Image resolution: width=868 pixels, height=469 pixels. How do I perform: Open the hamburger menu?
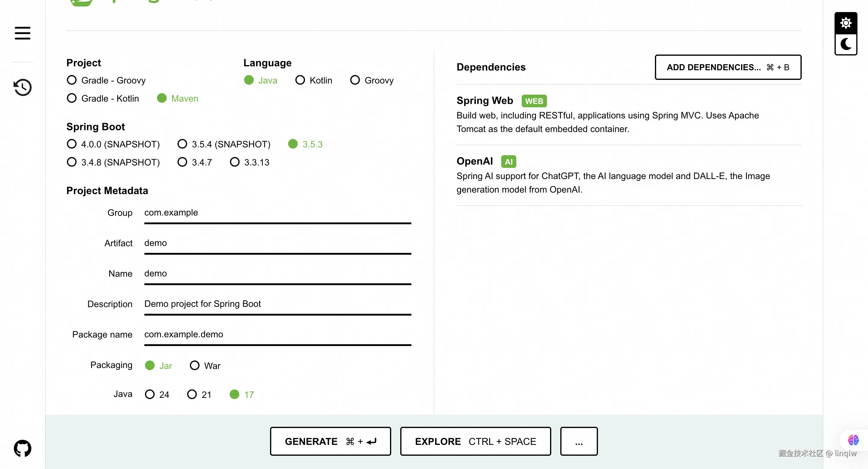click(23, 33)
